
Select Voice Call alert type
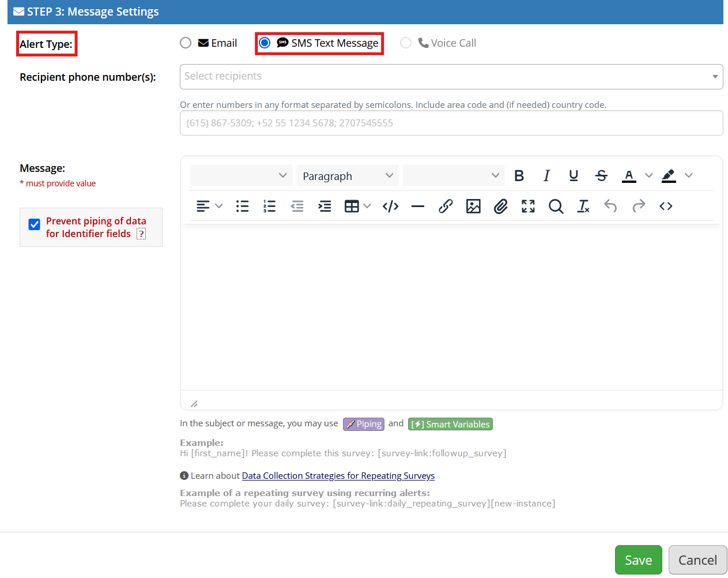pos(406,43)
